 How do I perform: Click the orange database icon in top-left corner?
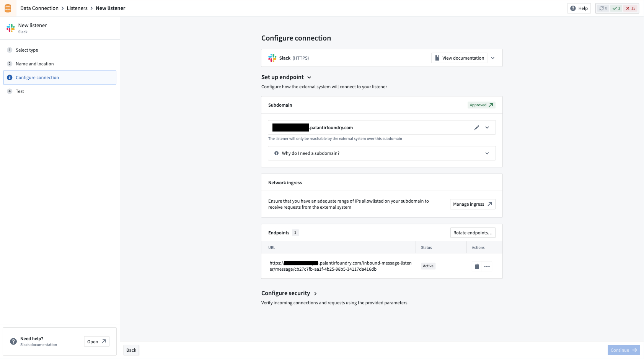click(x=8, y=8)
